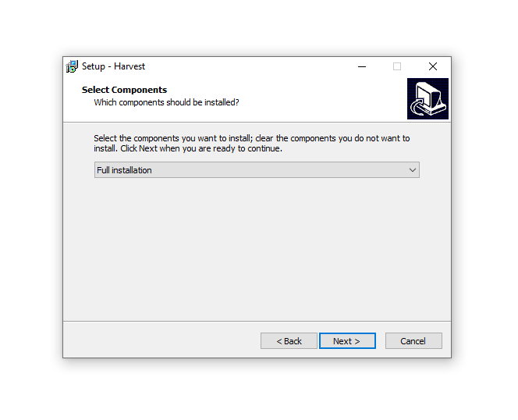
Task: Click the Setup installer icon in title bar
Action: 72,66
